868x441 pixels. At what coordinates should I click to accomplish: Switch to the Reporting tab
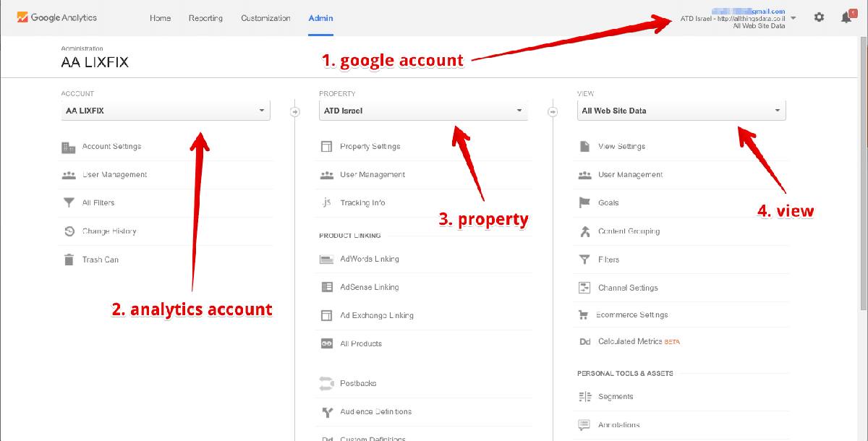[205, 18]
